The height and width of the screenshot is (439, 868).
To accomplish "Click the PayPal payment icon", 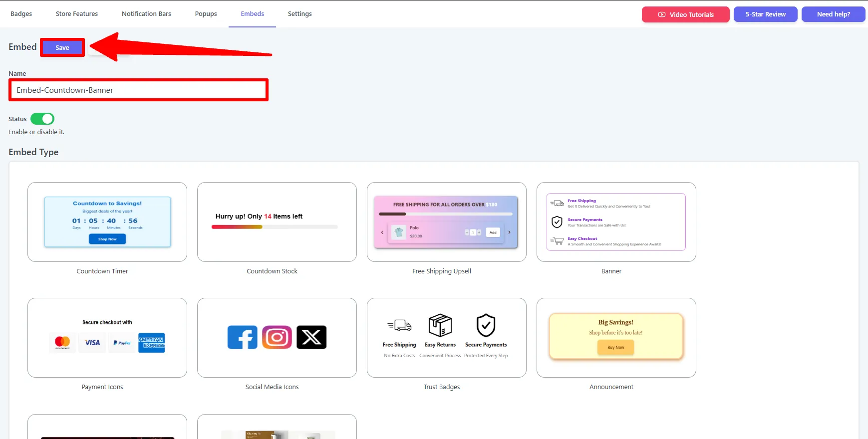I will tap(122, 343).
